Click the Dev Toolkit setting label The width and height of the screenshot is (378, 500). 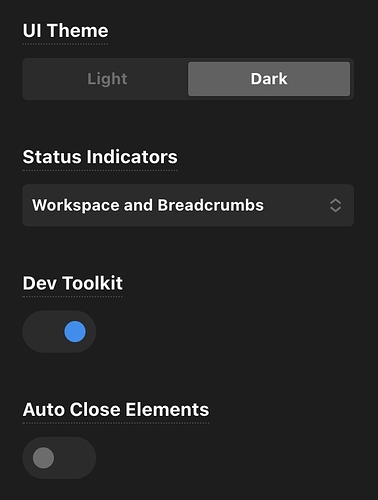pos(73,283)
